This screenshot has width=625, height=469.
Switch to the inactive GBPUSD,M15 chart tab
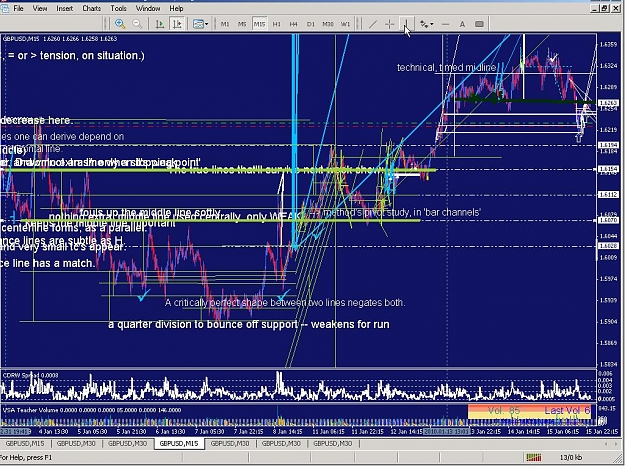point(25,443)
